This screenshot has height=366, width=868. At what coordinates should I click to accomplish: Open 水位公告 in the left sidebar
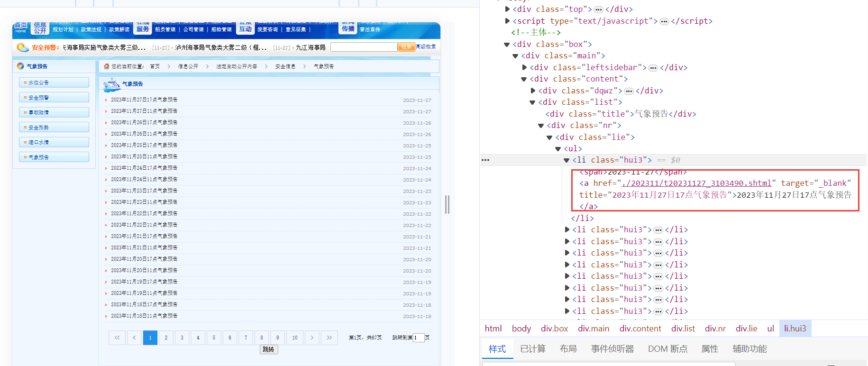(39, 82)
